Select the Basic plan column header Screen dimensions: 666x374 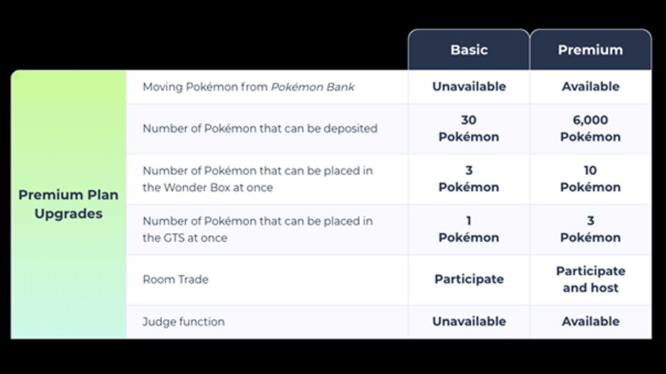coord(469,50)
